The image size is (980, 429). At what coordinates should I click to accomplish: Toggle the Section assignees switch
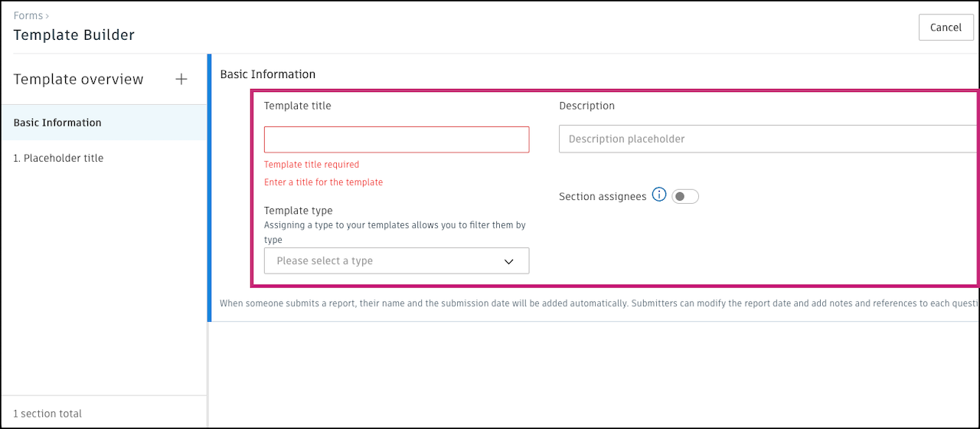[x=685, y=197]
